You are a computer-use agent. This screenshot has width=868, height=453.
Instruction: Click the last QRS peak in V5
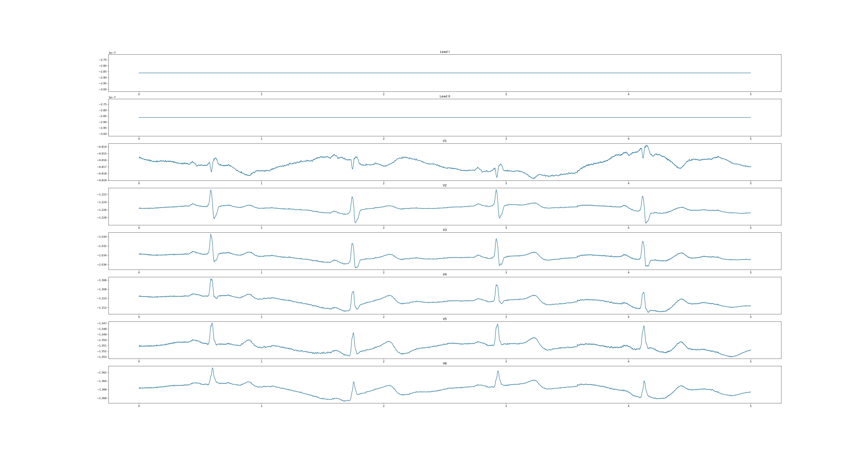click(x=644, y=326)
